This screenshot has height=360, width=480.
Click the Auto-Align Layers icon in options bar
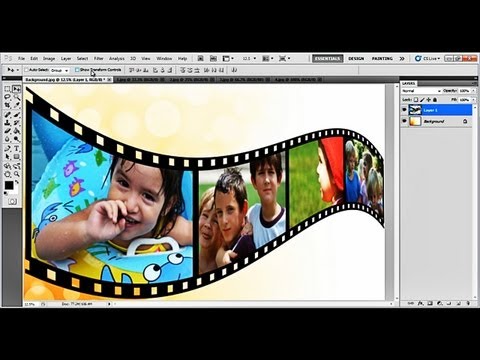(x=234, y=70)
